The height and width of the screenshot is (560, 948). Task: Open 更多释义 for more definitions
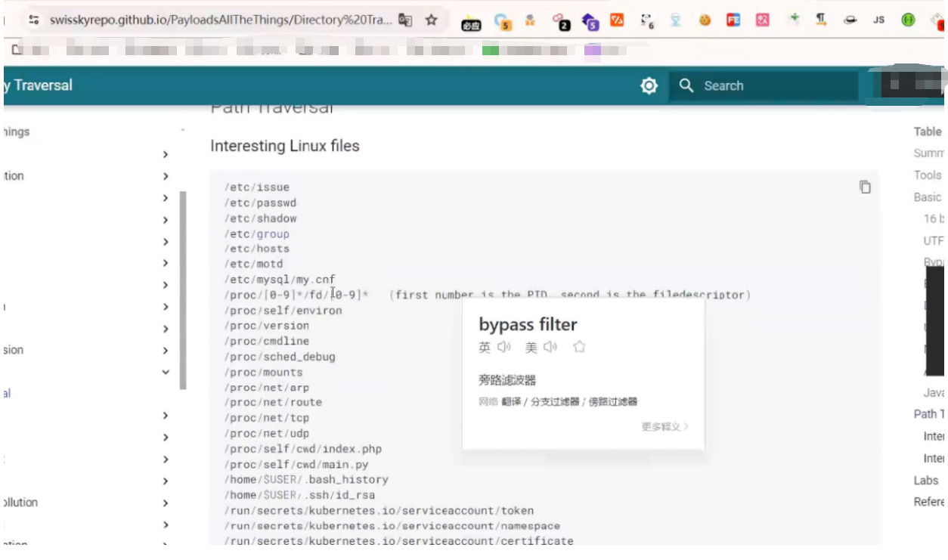tap(665, 427)
